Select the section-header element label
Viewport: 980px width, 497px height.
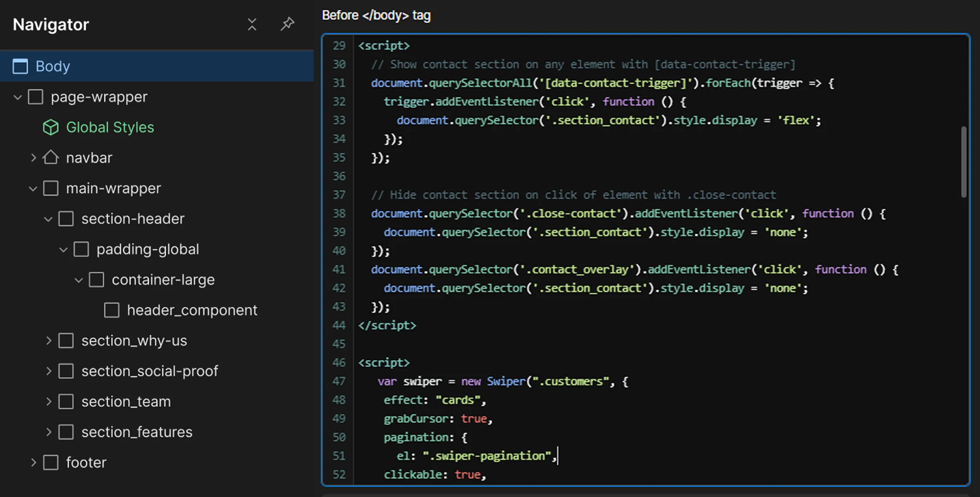point(133,219)
